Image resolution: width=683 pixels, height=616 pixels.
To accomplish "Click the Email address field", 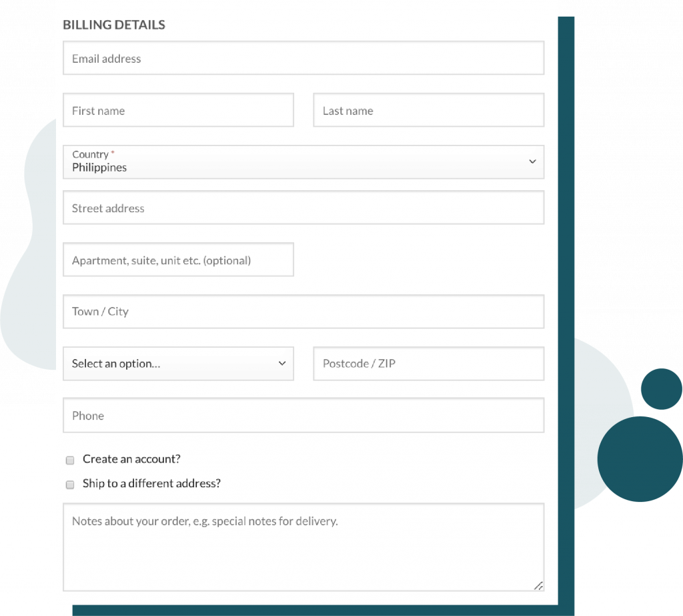I will (303, 59).
